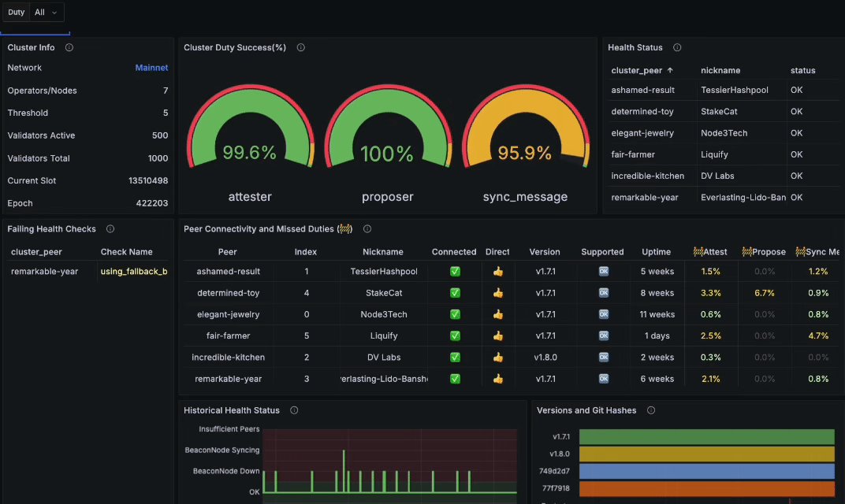This screenshot has width=845, height=504.
Task: Click the Versions and Git Hashes info icon
Action: coord(651,410)
